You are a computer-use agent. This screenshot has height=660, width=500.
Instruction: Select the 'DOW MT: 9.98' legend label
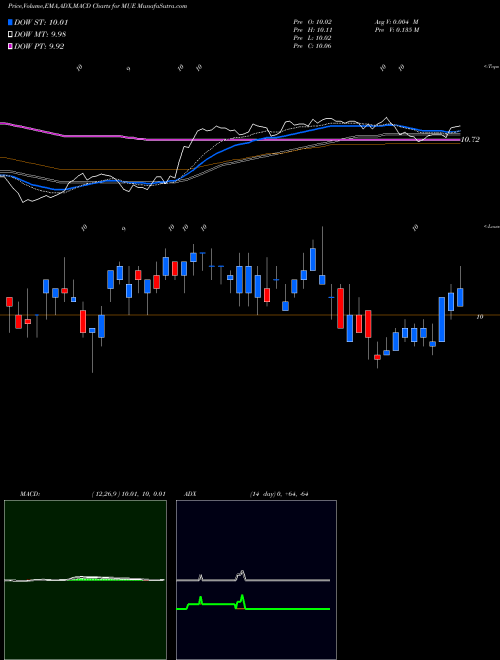point(40,35)
